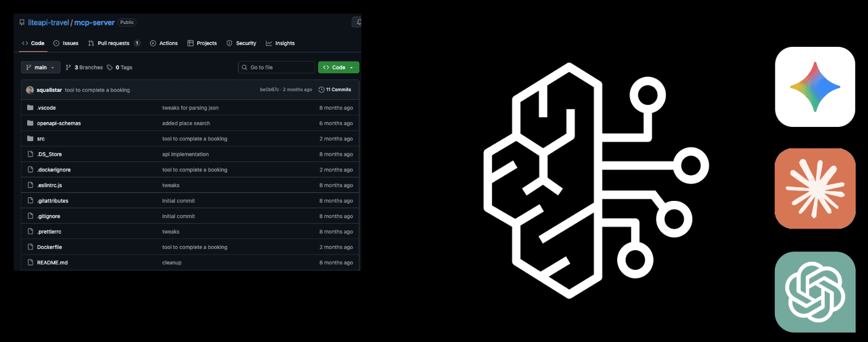Open the 11 Commits history link
Image resolution: width=868 pixels, height=342 pixels.
click(x=335, y=90)
